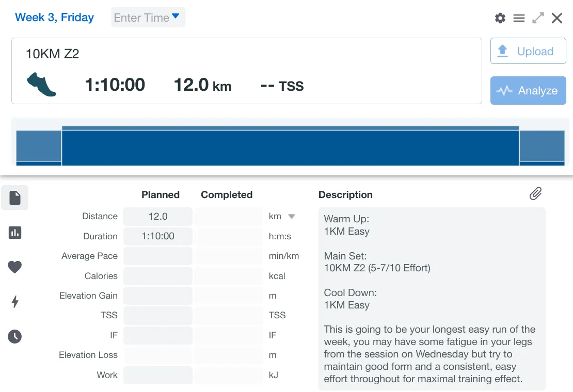The height and width of the screenshot is (392, 573).
Task: Click the paperclip attachment icon
Action: 535,194
